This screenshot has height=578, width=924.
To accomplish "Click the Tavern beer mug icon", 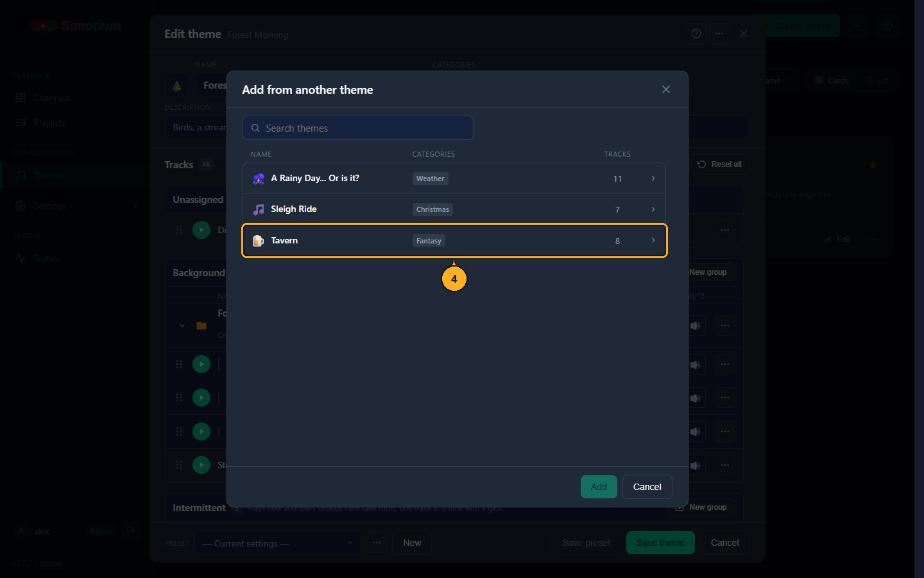I will coord(259,241).
